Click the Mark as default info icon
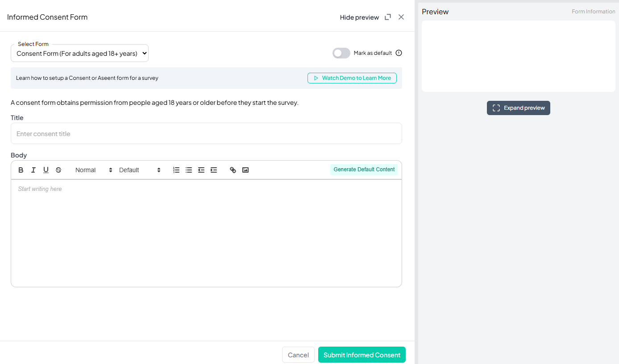This screenshot has width=619, height=364. tap(399, 53)
